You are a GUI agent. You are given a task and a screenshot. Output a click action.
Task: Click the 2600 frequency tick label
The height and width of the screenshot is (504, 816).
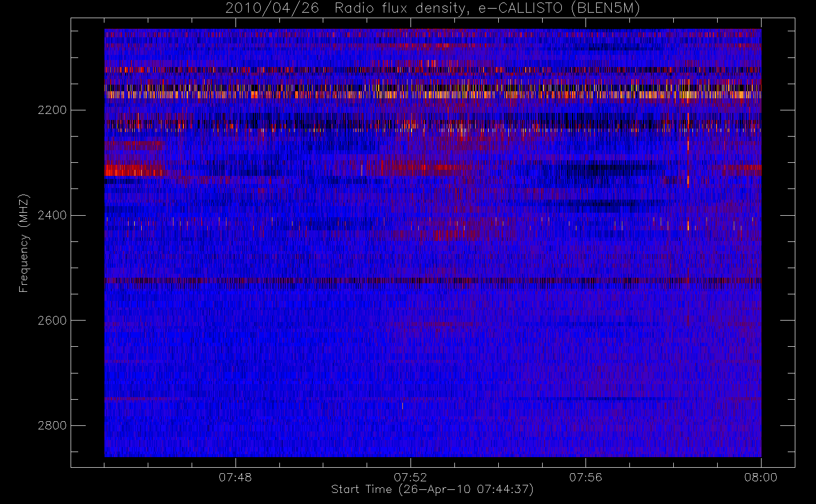52,321
